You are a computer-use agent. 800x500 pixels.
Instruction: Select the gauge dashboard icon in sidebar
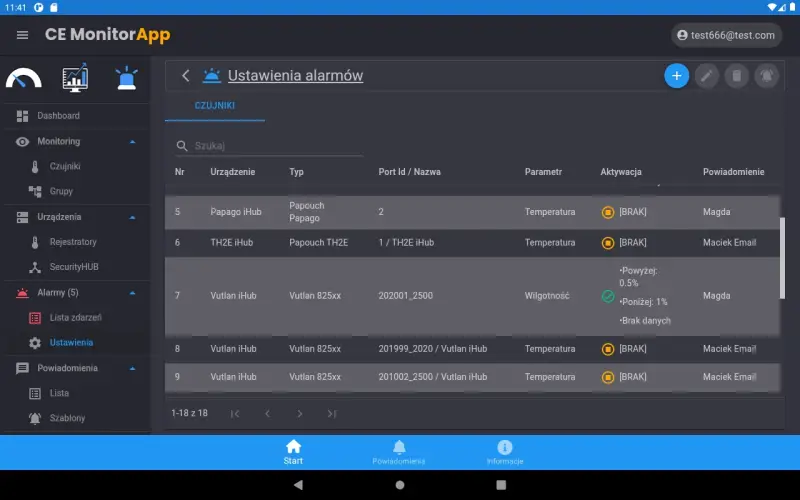(24, 78)
